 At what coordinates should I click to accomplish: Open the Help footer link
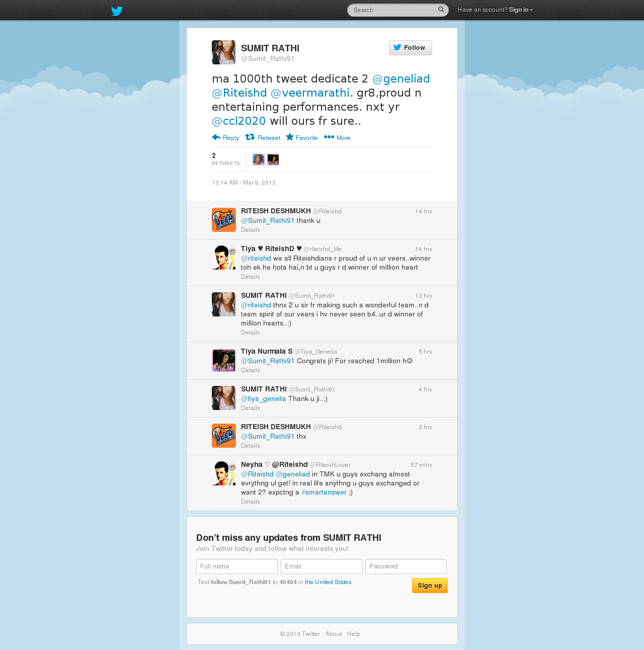tap(354, 634)
